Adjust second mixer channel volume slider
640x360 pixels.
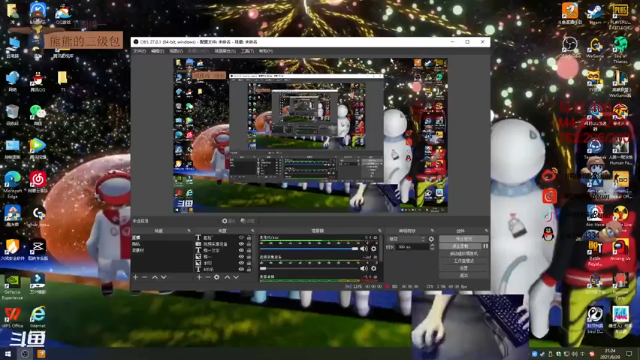click(x=309, y=268)
